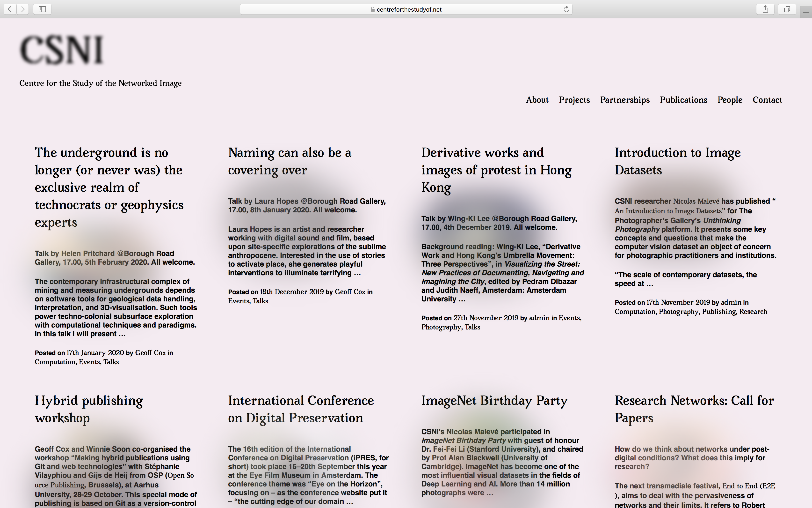
Task: Select Photography category under Image Datasets post
Action: [679, 312]
